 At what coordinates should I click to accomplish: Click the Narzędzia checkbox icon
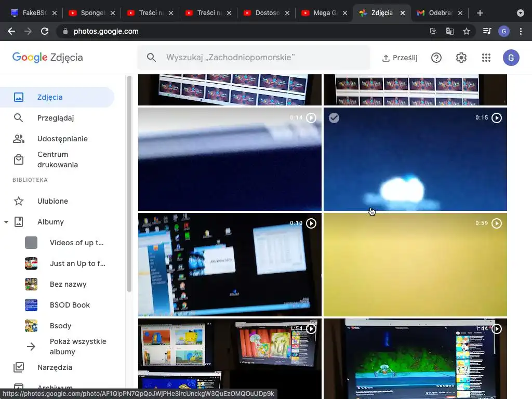(19, 367)
